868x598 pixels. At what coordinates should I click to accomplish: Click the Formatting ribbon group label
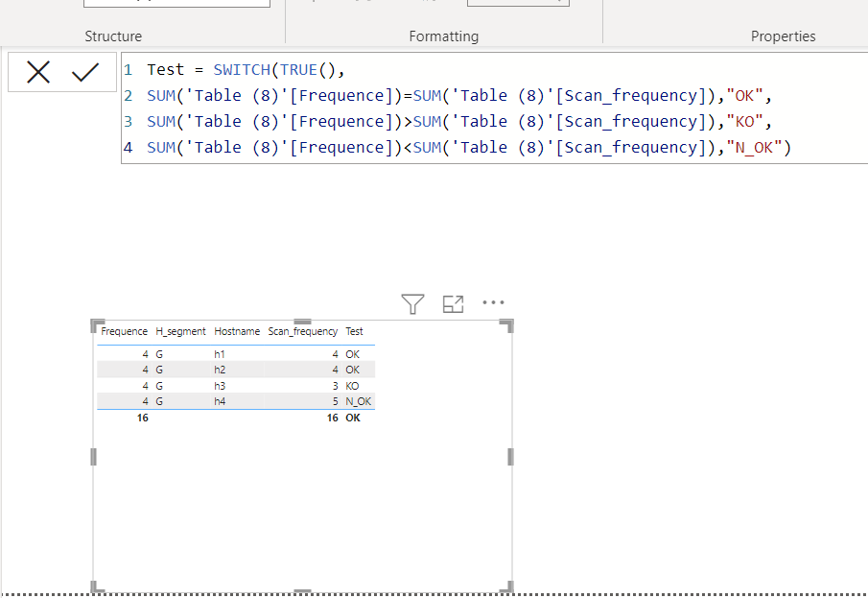(x=443, y=36)
